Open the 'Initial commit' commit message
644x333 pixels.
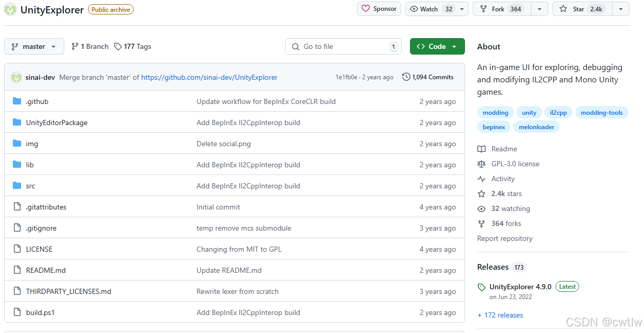218,207
